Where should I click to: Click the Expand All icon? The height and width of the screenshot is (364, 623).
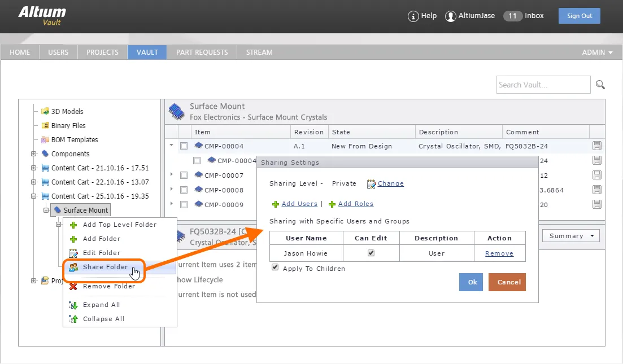[x=73, y=305]
